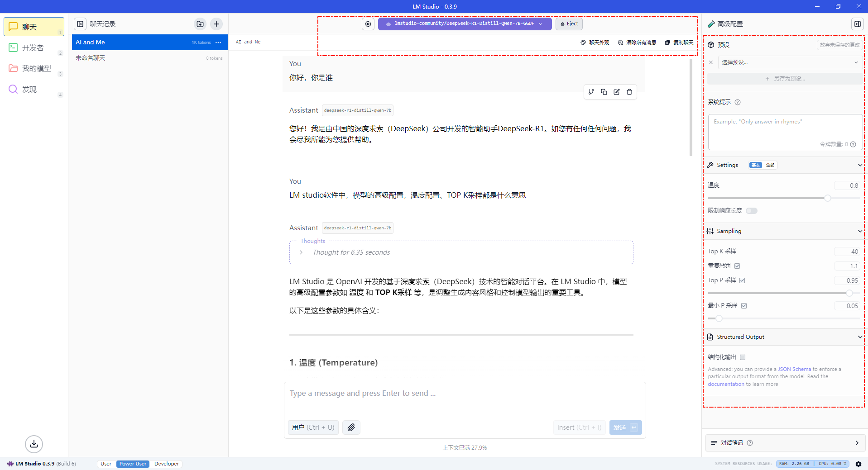Start a new chat with the plus icon
This screenshot has width=868, height=470.
pos(216,24)
